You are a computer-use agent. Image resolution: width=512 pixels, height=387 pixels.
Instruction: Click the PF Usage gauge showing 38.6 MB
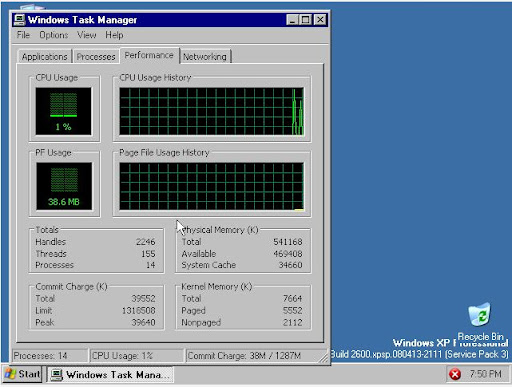point(64,186)
